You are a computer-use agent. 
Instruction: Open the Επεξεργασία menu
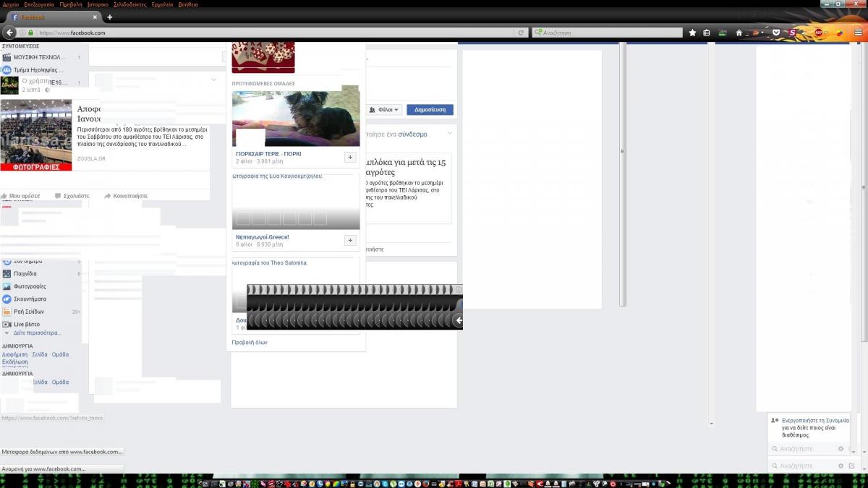point(39,4)
